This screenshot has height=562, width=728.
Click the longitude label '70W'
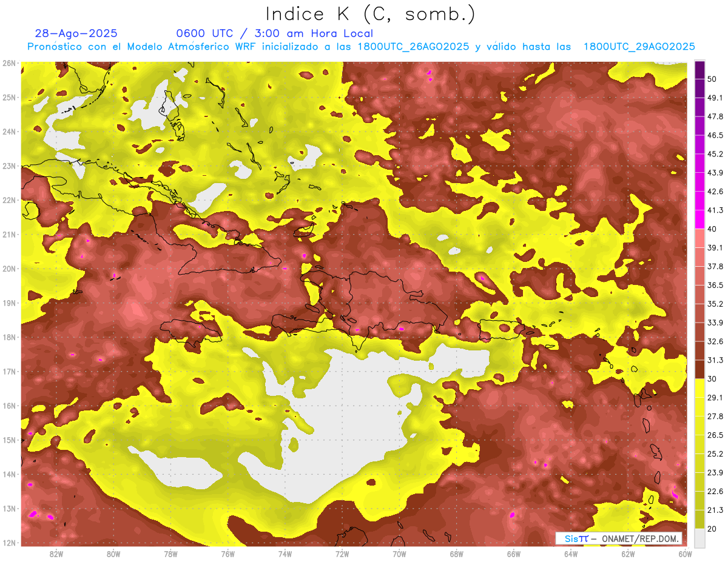[x=399, y=554]
